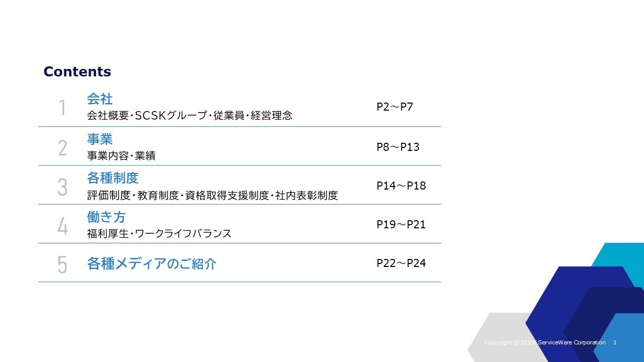Select the P14～P18 page range
Viewport: 644px width, 362px height.
click(x=401, y=186)
